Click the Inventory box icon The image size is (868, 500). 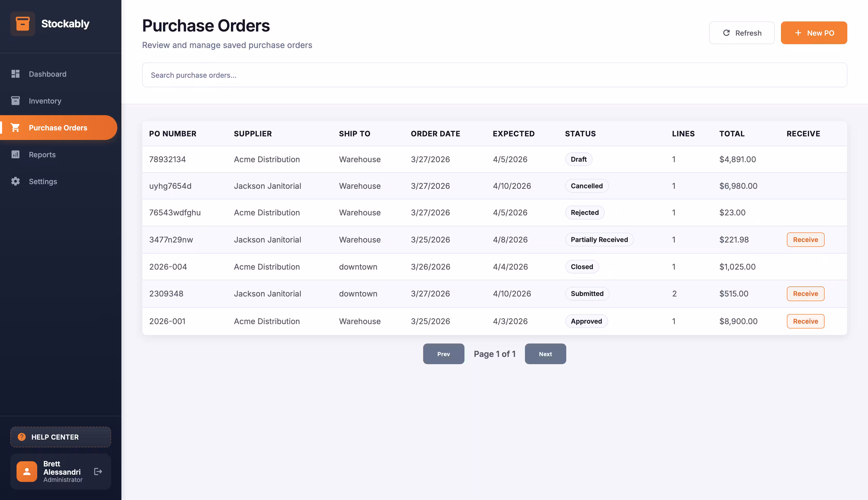16,101
